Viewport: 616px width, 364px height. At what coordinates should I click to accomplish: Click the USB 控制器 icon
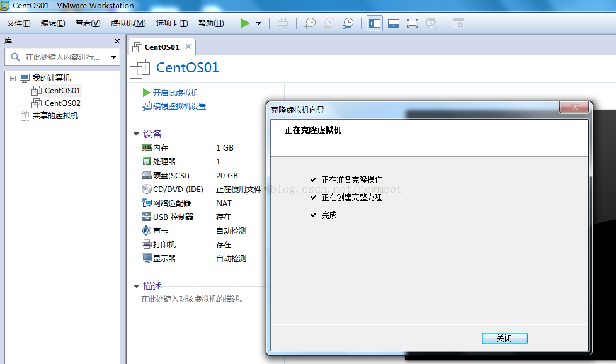[x=147, y=217]
